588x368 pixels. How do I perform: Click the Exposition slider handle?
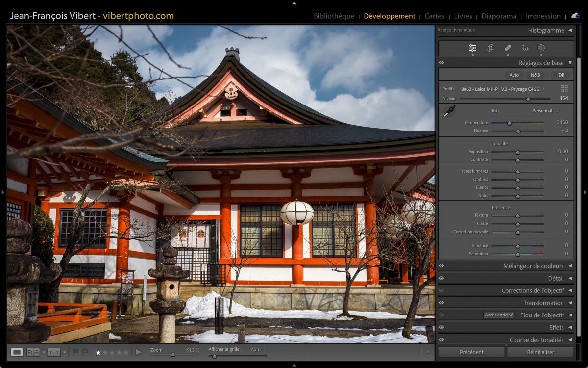[x=517, y=152]
